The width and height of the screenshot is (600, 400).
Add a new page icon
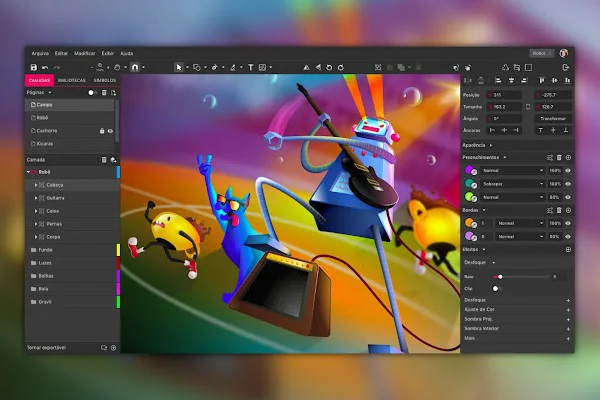click(113, 93)
